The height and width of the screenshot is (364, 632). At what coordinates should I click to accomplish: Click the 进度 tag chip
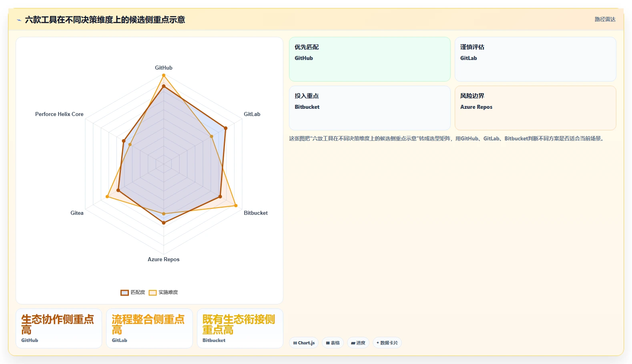358,343
